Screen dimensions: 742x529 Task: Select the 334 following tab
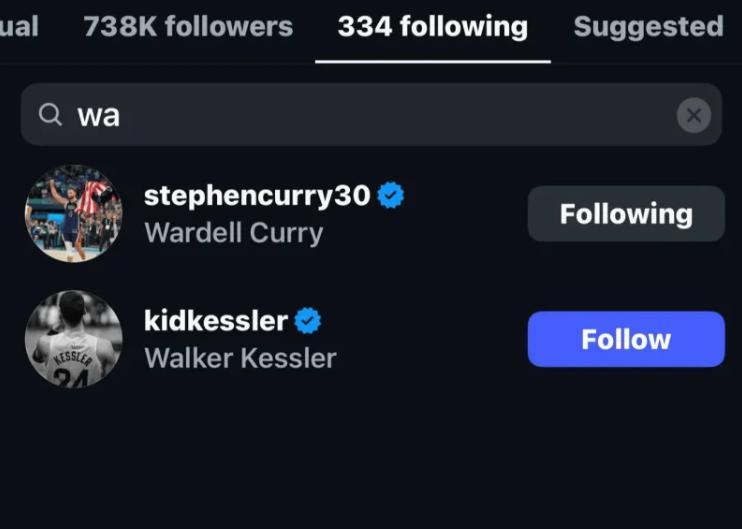click(x=432, y=26)
